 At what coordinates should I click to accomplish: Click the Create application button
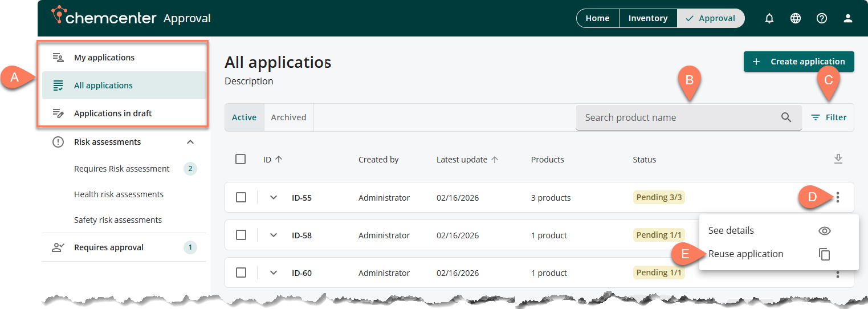798,62
